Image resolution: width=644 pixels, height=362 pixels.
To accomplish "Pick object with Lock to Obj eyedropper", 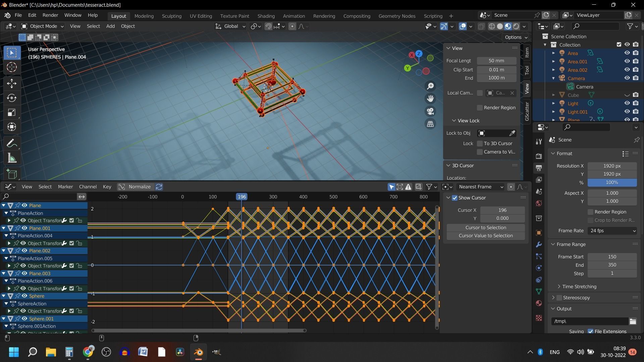I will pos(512,133).
